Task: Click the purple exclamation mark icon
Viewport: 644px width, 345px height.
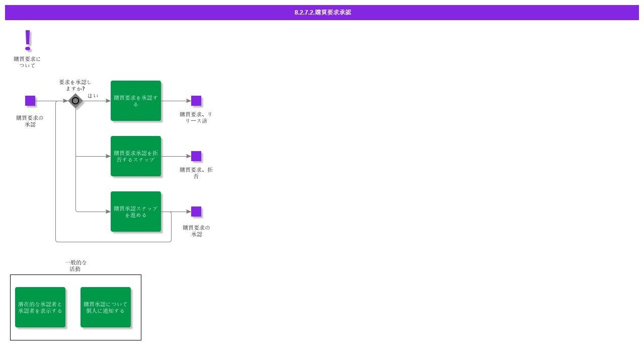Action: (x=28, y=40)
